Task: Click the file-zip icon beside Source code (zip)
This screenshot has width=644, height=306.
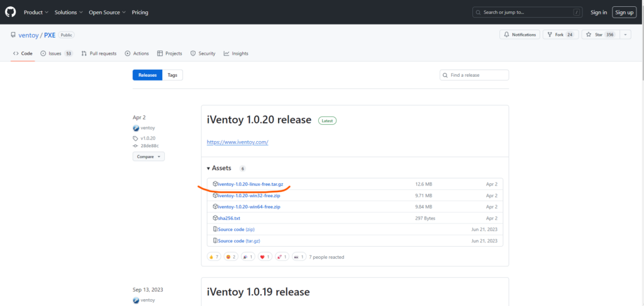Action: (215, 229)
